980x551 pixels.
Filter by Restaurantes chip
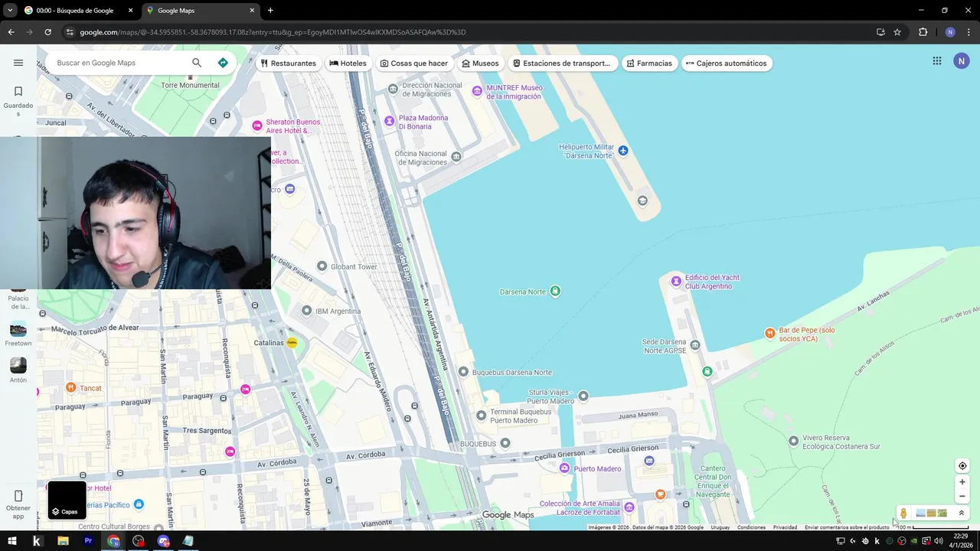point(289,64)
